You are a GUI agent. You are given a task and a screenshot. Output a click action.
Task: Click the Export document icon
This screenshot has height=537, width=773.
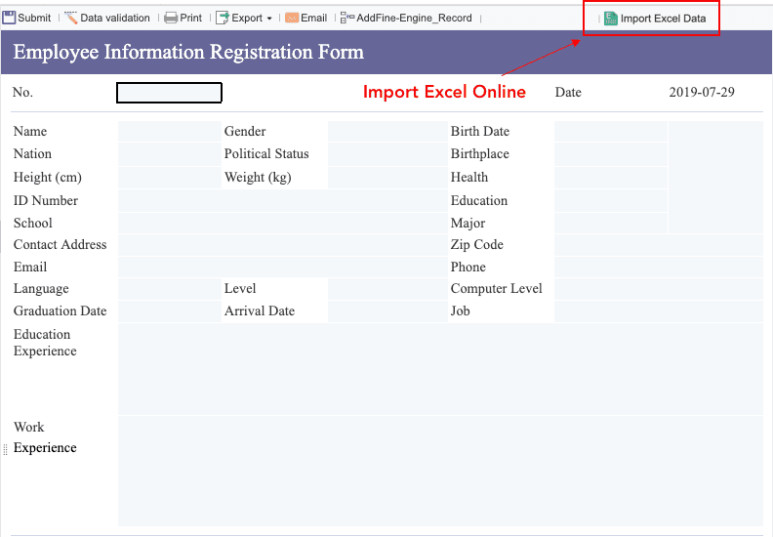222,18
